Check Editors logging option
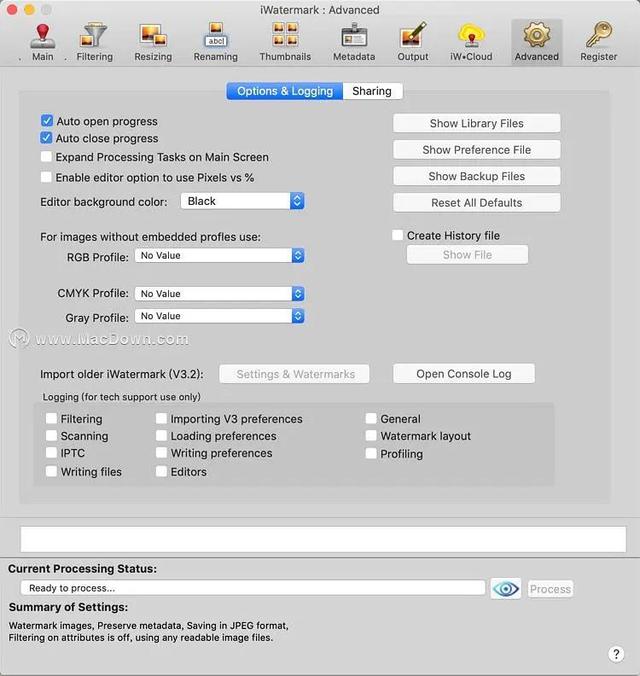 (161, 471)
